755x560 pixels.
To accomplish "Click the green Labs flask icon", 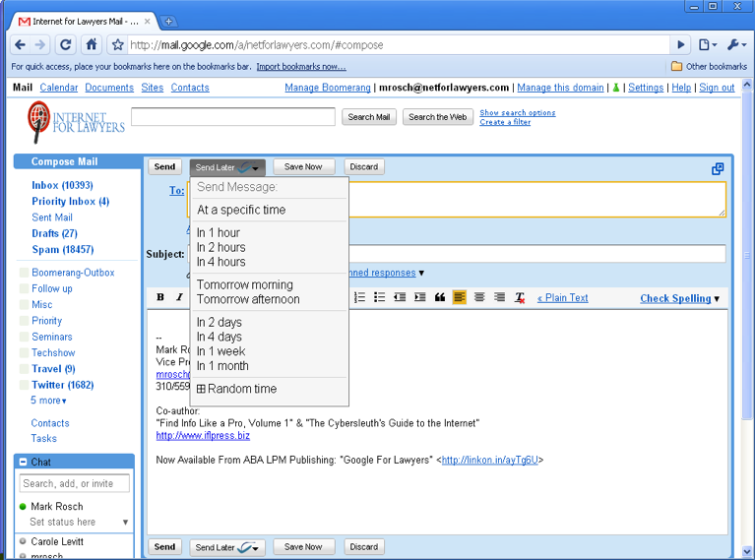I will [x=615, y=88].
